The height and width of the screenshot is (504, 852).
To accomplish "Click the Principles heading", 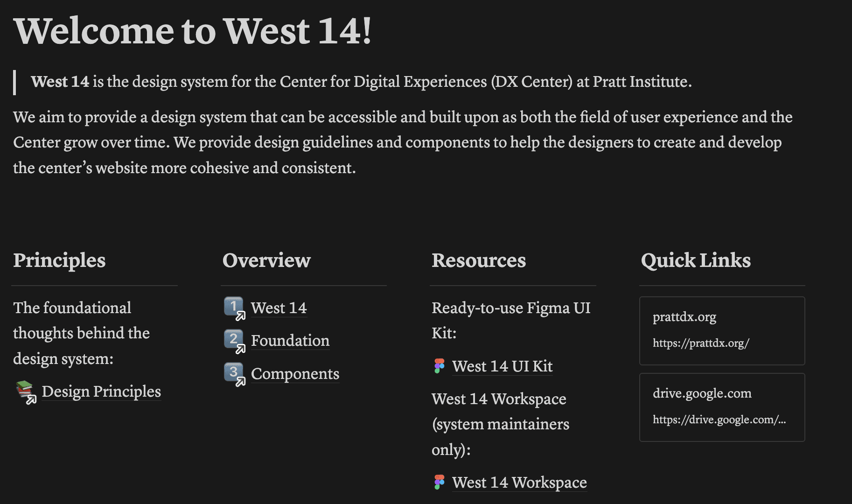I will click(59, 260).
